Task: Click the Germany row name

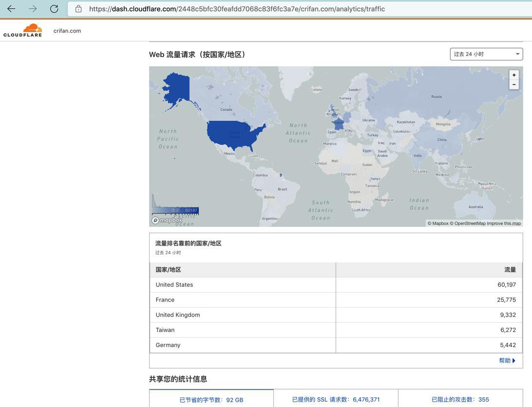Action: point(168,345)
